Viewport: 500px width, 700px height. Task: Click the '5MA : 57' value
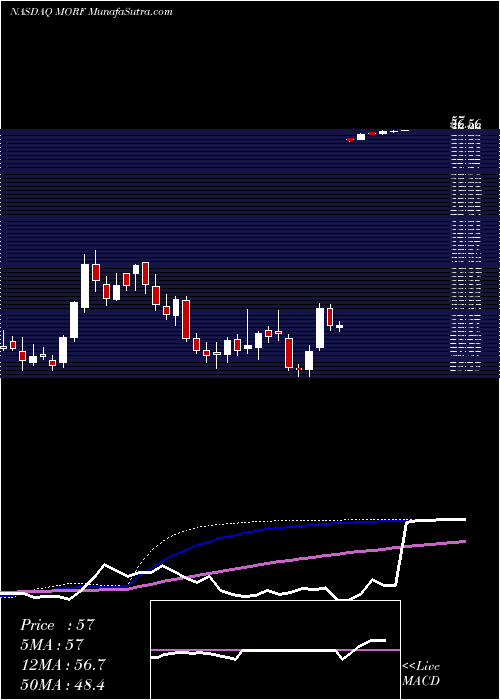[x=52, y=645]
